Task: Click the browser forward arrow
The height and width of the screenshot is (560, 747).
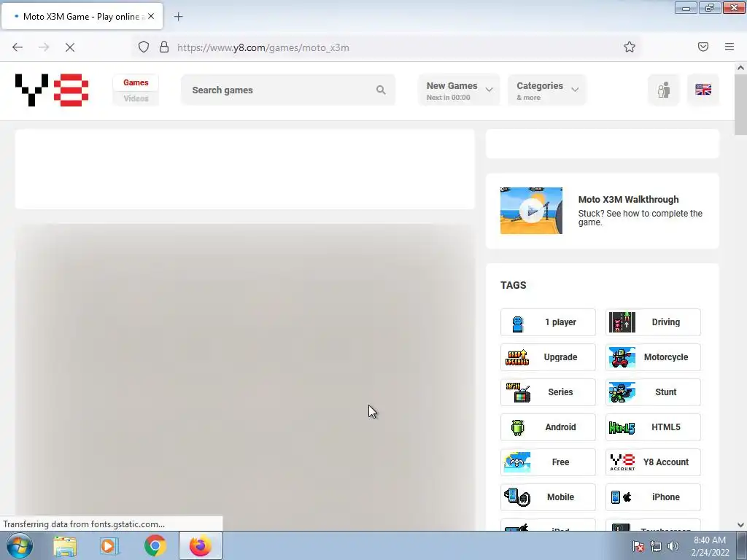Action: (x=44, y=47)
